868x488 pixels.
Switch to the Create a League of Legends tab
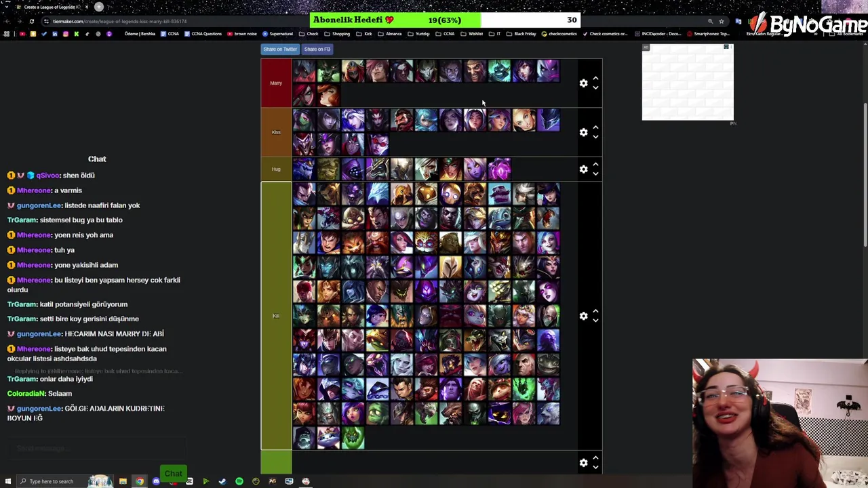(x=51, y=7)
